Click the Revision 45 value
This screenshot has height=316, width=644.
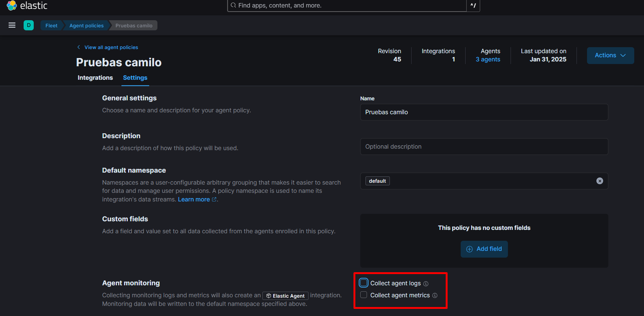[x=397, y=59]
